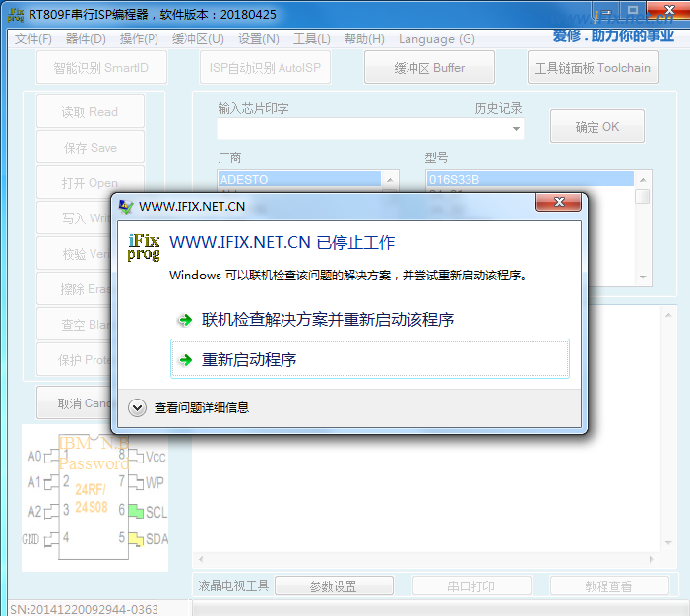Click 校验 Verify button
The width and height of the screenshot is (690, 616).
coord(74,254)
